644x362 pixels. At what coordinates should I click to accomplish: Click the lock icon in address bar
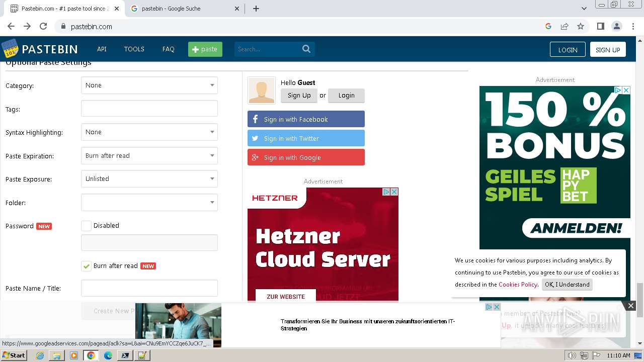tap(63, 27)
